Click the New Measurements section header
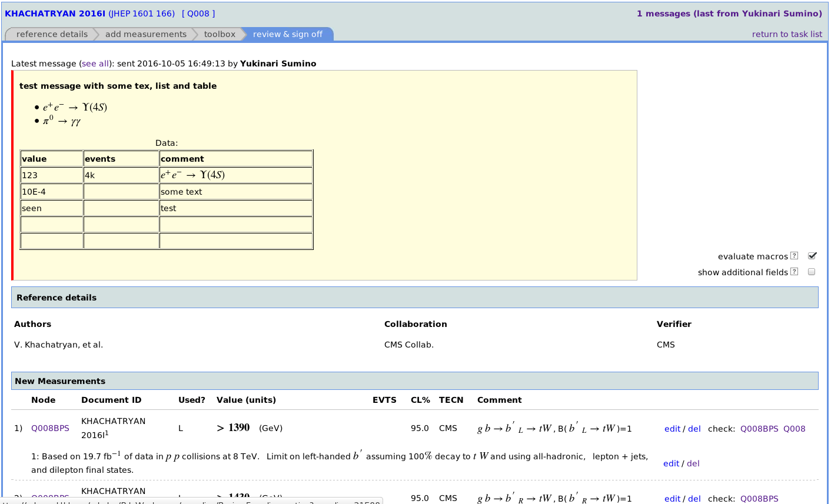831x504 pixels. [415, 380]
